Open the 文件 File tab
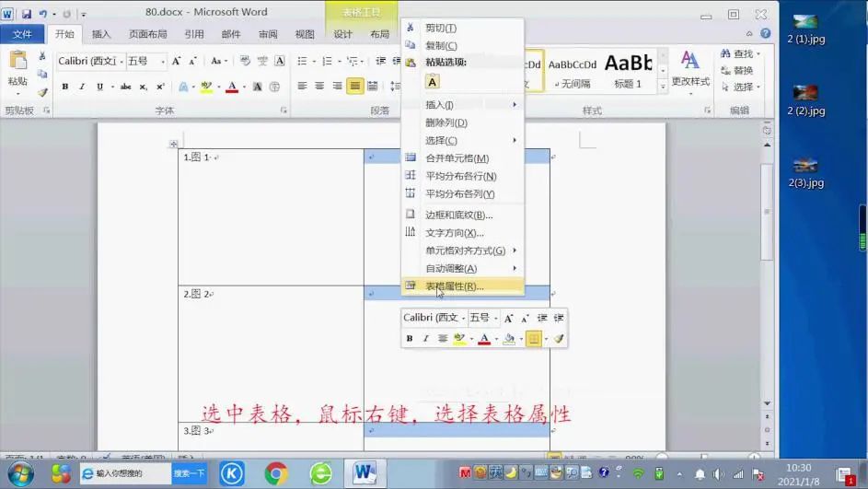Screen dimensions: 868x489 pyautogui.click(x=22, y=34)
